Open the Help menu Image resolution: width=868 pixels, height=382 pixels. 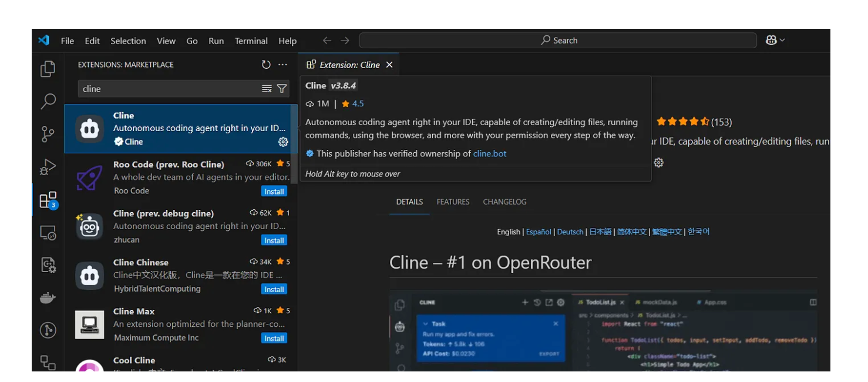(287, 41)
